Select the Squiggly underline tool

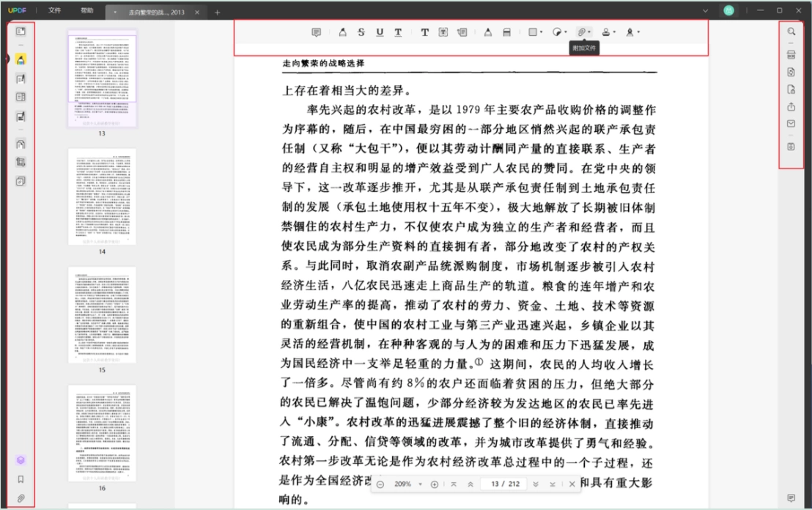click(398, 32)
